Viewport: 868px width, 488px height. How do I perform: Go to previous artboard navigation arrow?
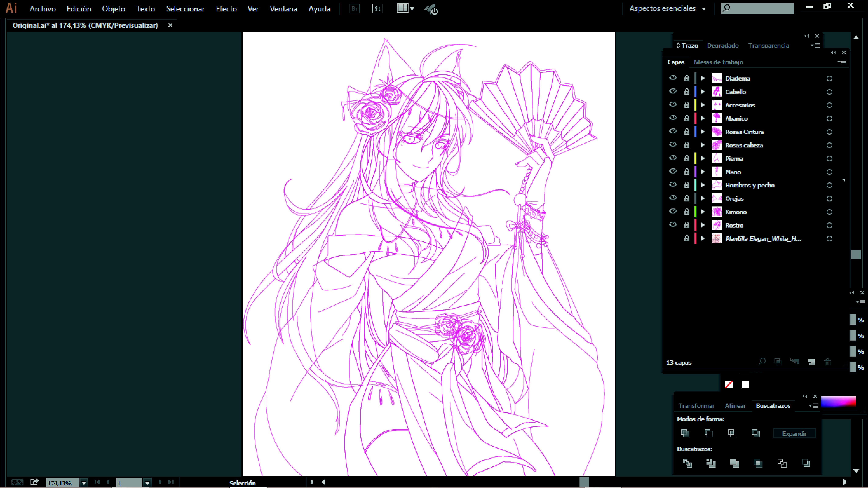pyautogui.click(x=108, y=482)
